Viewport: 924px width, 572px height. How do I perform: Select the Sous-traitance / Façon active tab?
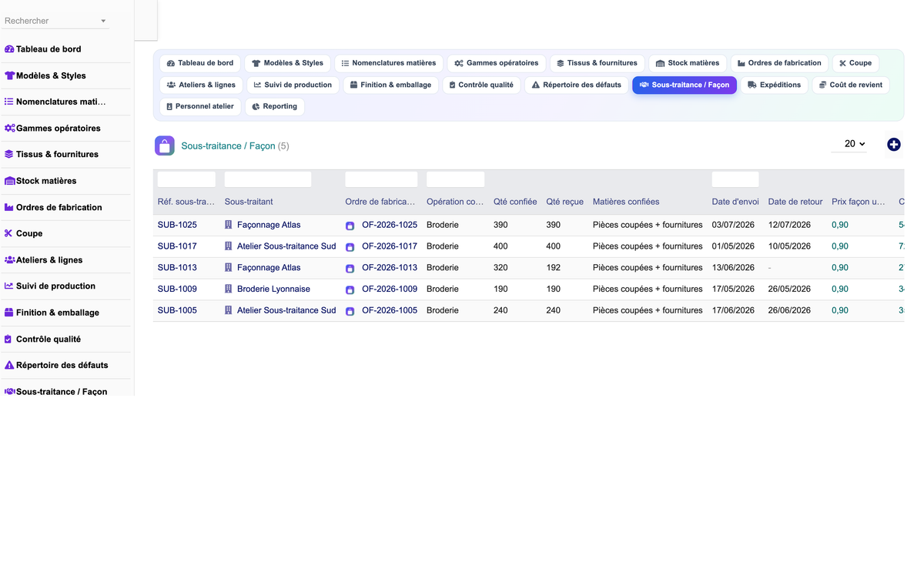[x=685, y=85]
